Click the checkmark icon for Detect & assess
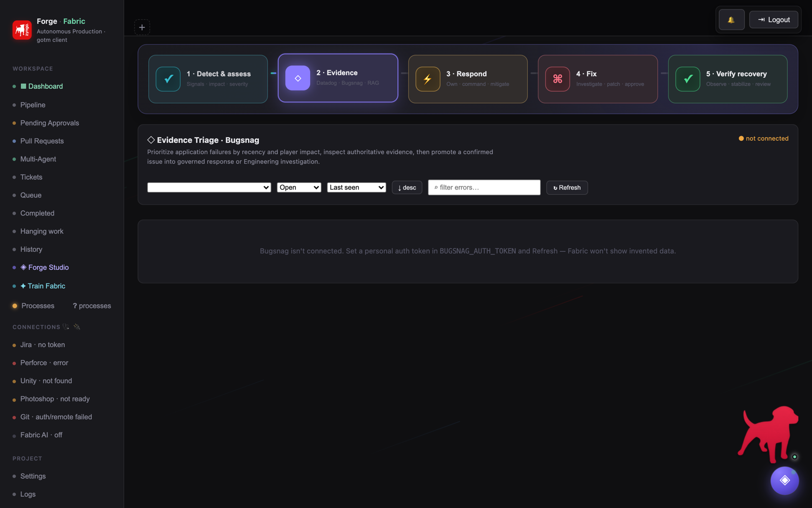This screenshot has height=508, width=812. tap(168, 79)
